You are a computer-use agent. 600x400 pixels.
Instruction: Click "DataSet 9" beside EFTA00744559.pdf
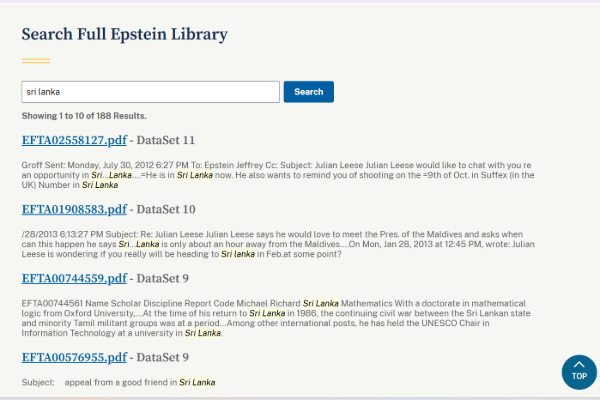pyautogui.click(x=162, y=279)
